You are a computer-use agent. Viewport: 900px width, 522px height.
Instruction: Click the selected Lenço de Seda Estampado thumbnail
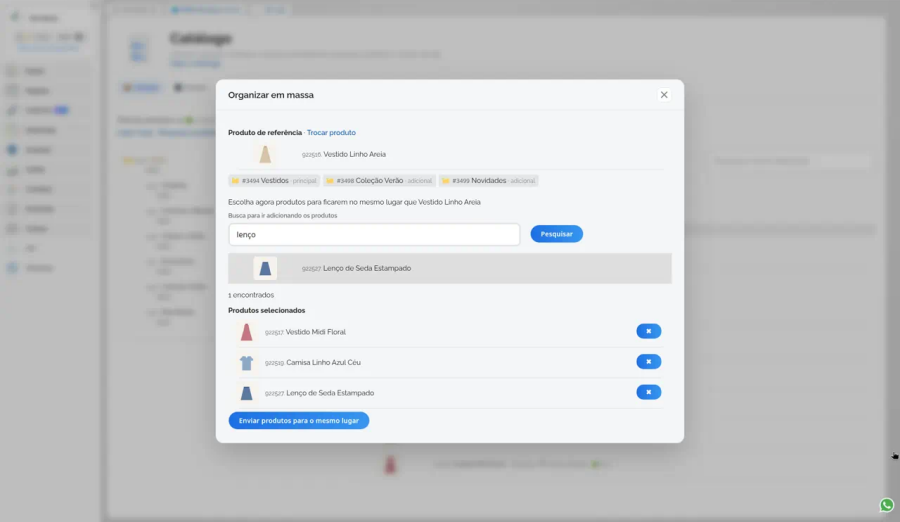click(246, 393)
